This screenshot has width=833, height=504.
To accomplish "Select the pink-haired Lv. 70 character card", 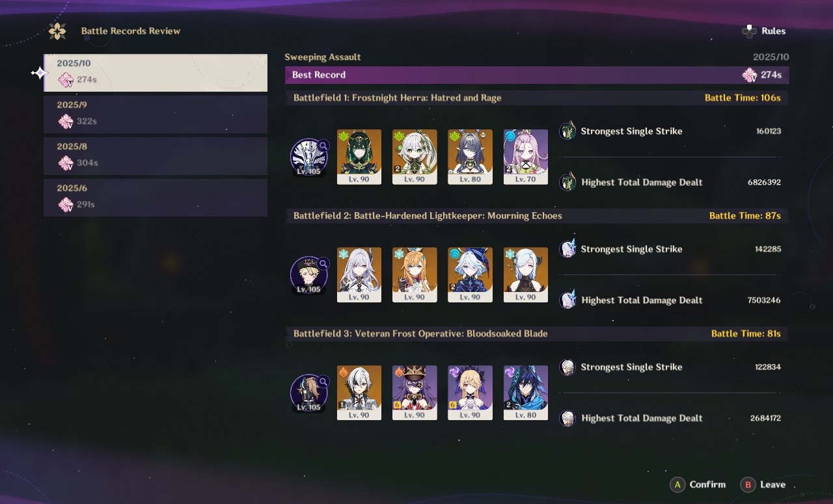I will 526,157.
